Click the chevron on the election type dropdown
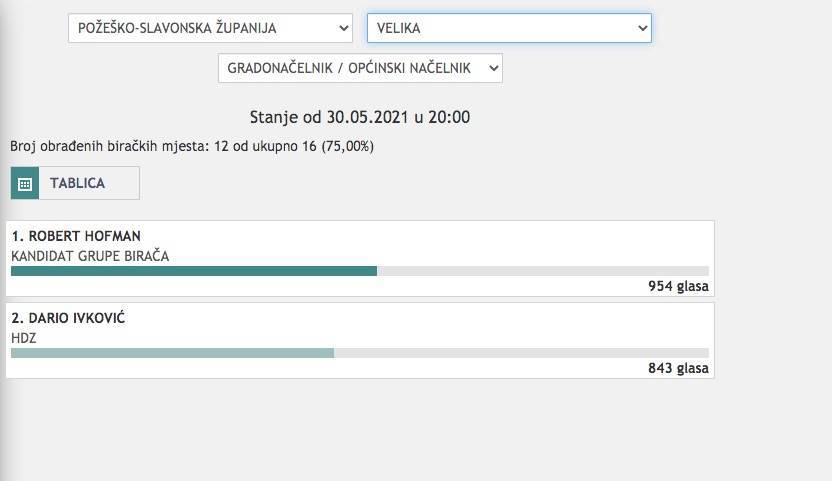The width and height of the screenshot is (832, 481). coord(492,68)
